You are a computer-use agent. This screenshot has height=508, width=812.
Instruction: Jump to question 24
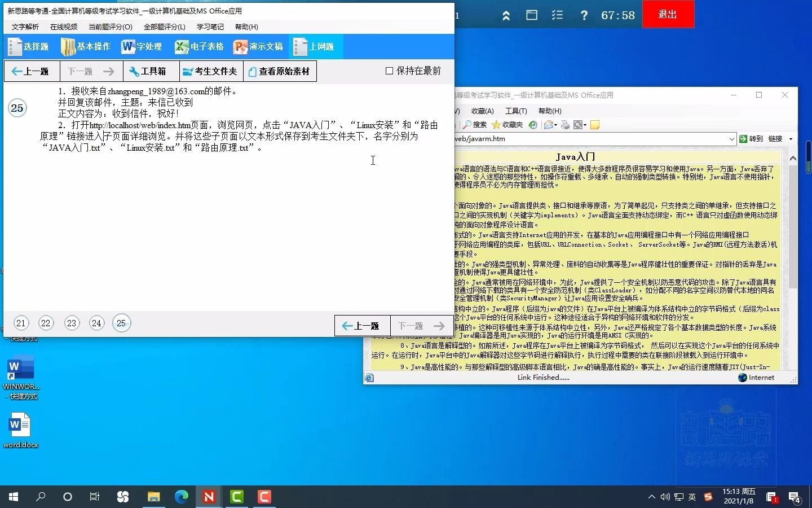pos(96,323)
